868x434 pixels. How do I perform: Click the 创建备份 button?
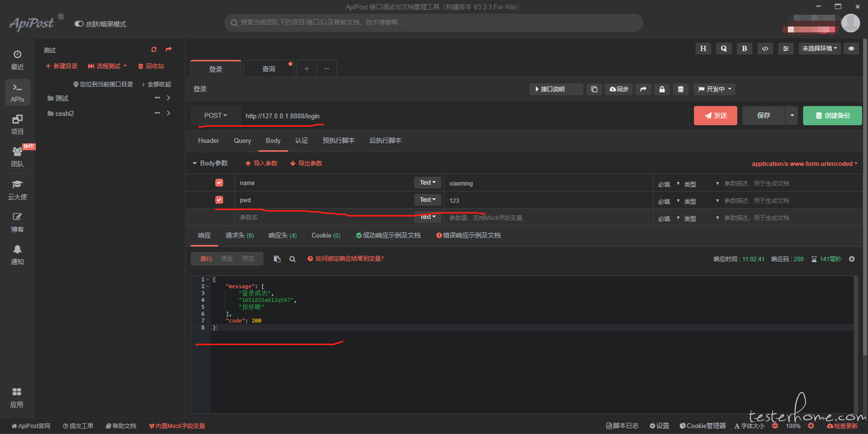[833, 115]
